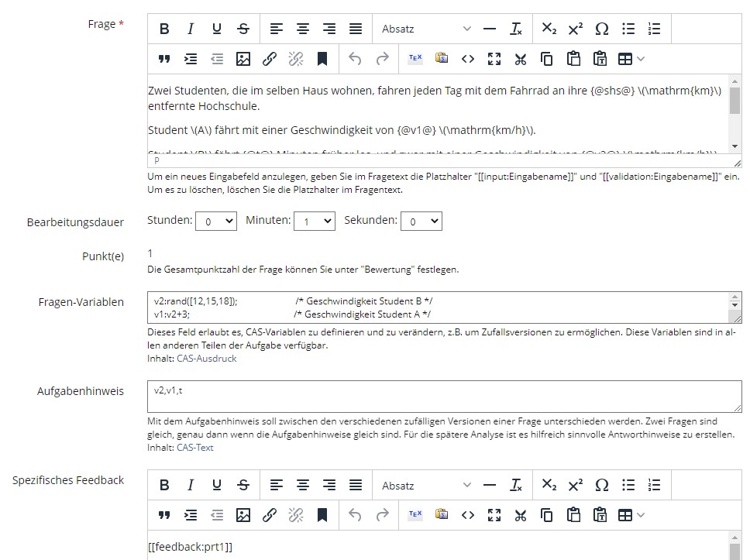Open the special characters Omega in Frage toolbar
Image resolution: width=750 pixels, height=560 pixels.
[601, 29]
